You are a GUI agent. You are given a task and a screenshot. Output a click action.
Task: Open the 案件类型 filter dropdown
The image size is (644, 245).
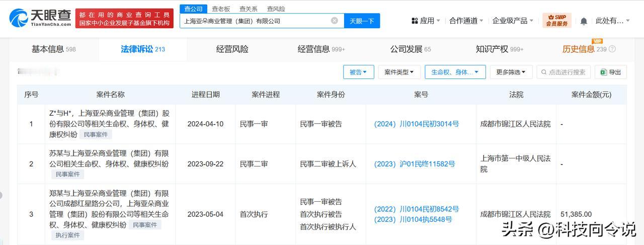[399, 72]
